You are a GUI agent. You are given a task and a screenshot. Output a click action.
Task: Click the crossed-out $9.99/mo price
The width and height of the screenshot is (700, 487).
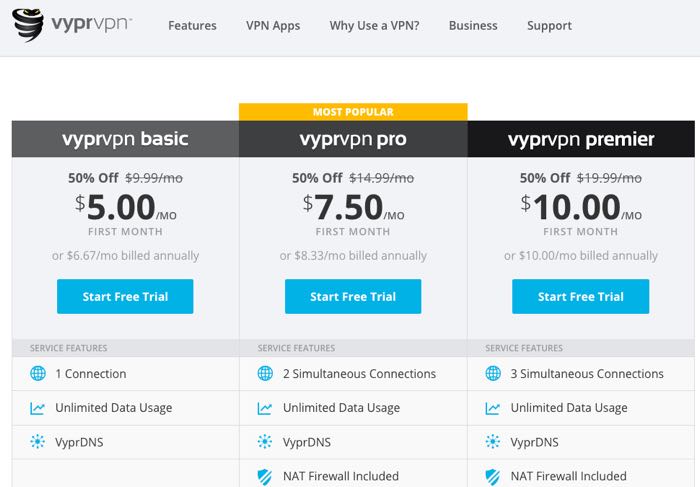[154, 178]
